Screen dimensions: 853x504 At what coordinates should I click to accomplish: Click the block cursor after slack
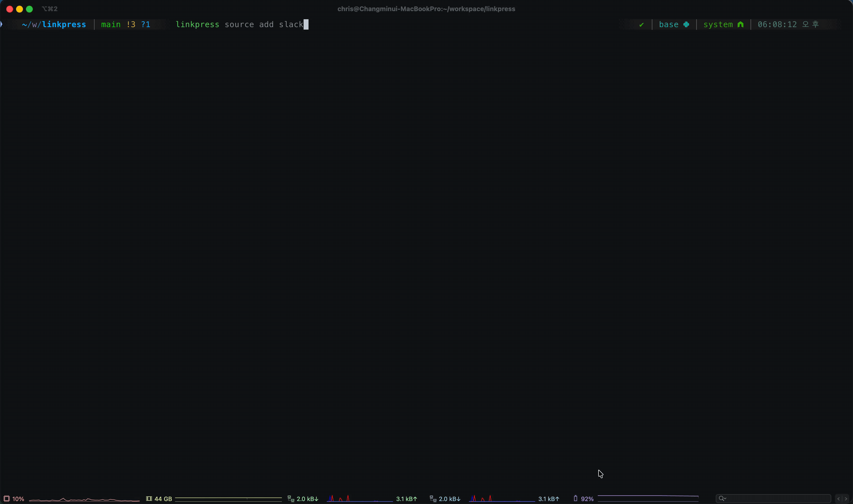coord(306,24)
